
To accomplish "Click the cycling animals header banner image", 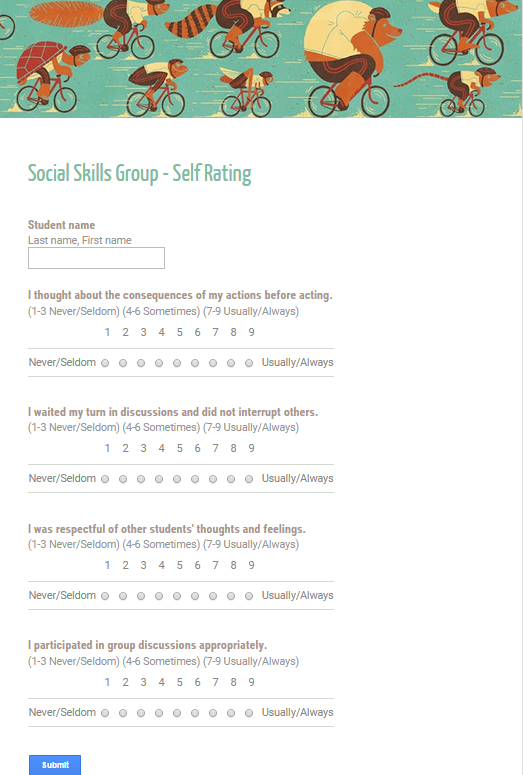I will click(x=261, y=59).
